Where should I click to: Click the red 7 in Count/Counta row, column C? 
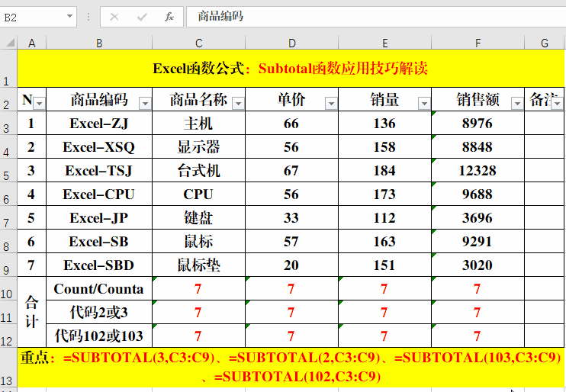click(x=198, y=288)
